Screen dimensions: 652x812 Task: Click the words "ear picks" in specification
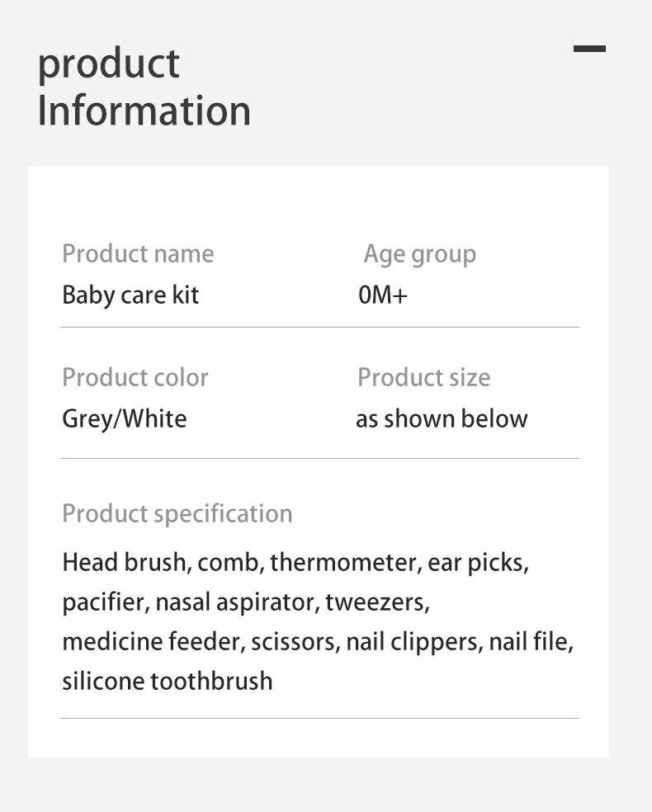pyautogui.click(x=476, y=563)
